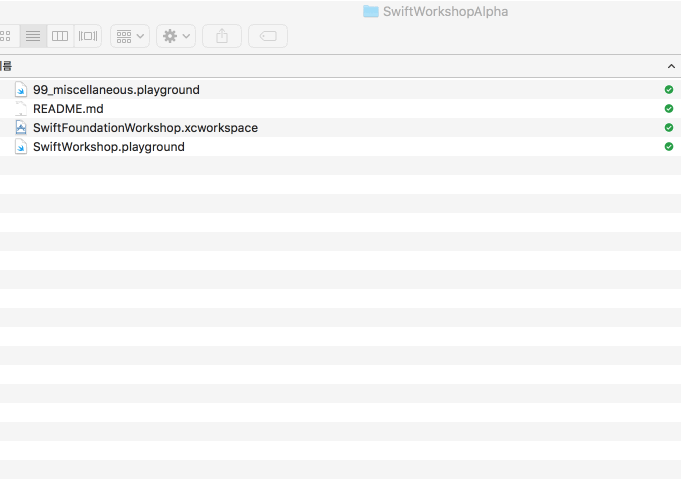Switch to column view mode

click(60, 36)
